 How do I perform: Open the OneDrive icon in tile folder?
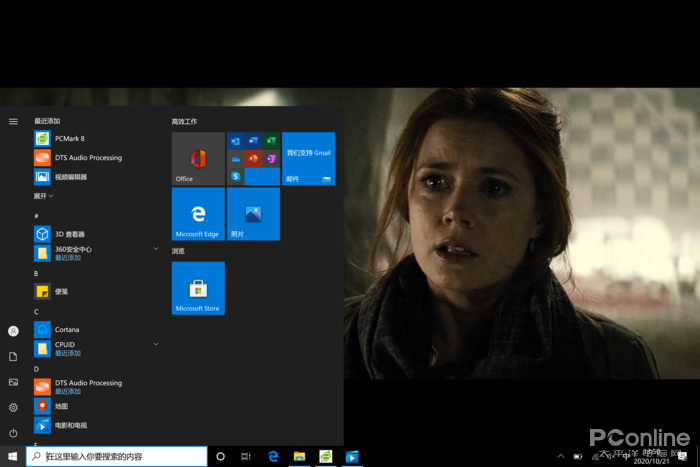[236, 158]
